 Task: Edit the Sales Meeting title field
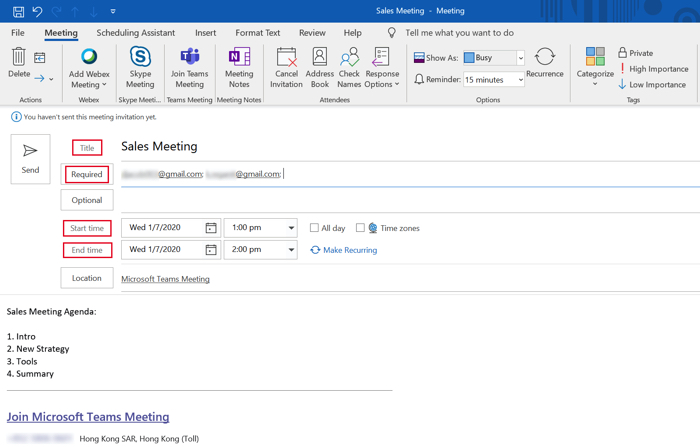pos(410,146)
